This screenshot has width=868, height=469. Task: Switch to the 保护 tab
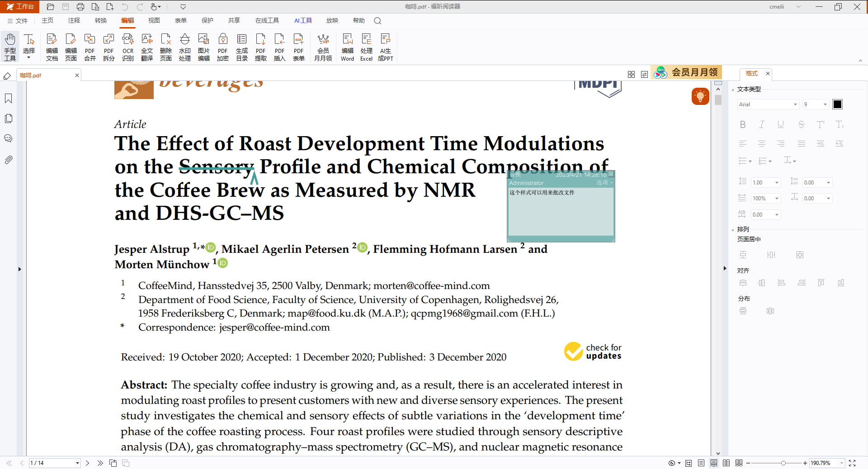coord(208,21)
